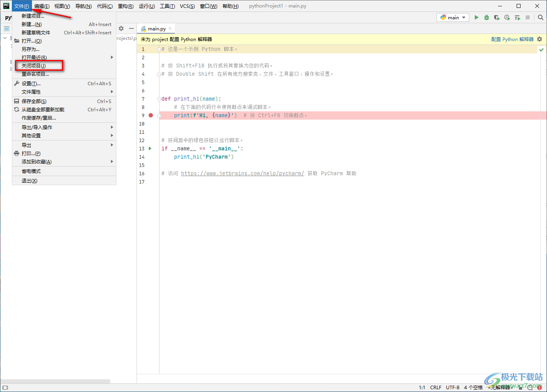Viewport: 547px width, 392px height.
Task: Open the main run configuration dropdown
Action: click(x=453, y=17)
